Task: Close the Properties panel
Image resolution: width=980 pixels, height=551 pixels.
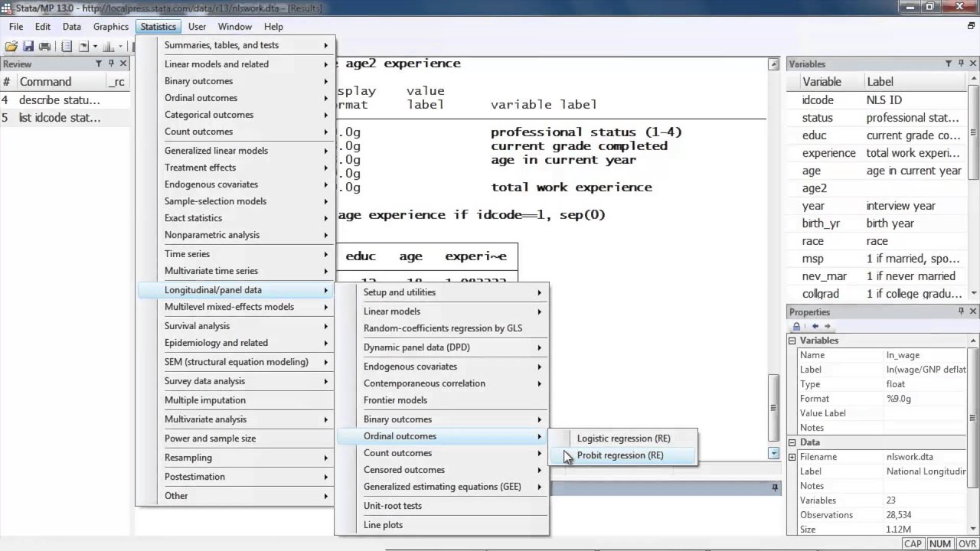Action: [973, 311]
